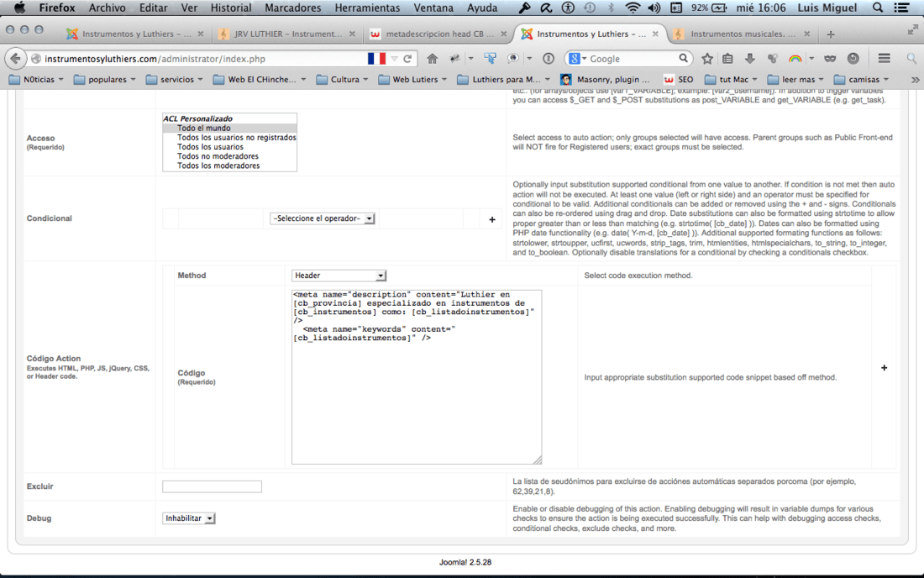The image size is (924, 578).
Task: Open the Seleccione el operador dropdown
Action: pyautogui.click(x=322, y=218)
